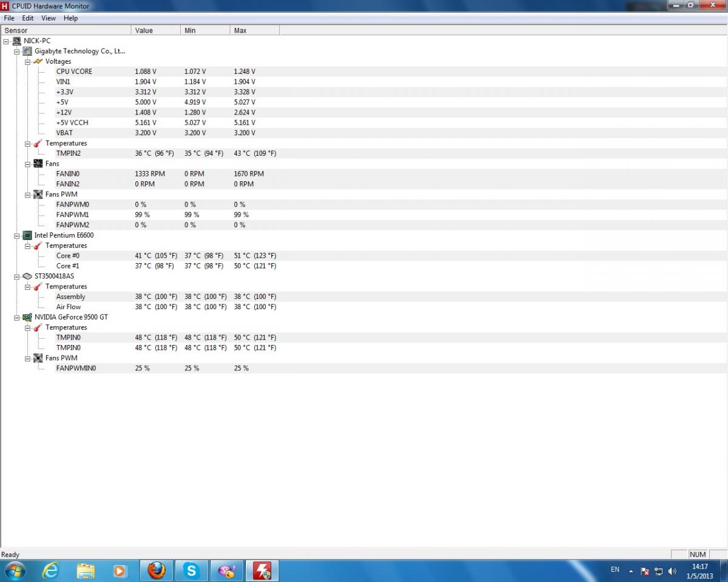The height and width of the screenshot is (582, 728).
Task: Collapse Temperatures under Gigabyte Technology
Action: pyautogui.click(x=27, y=143)
